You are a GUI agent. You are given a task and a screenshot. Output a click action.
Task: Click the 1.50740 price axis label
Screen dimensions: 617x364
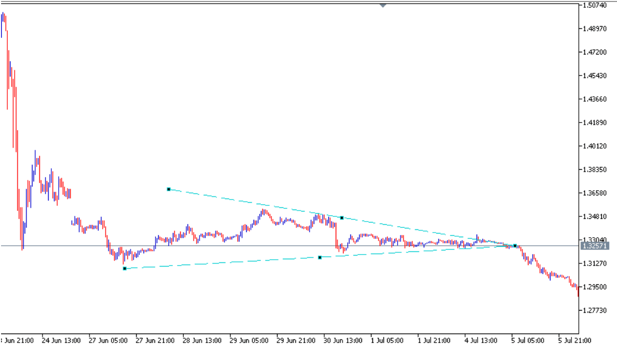tap(594, 5)
